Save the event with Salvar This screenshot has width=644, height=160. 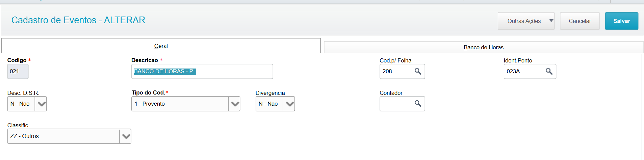pyautogui.click(x=622, y=21)
